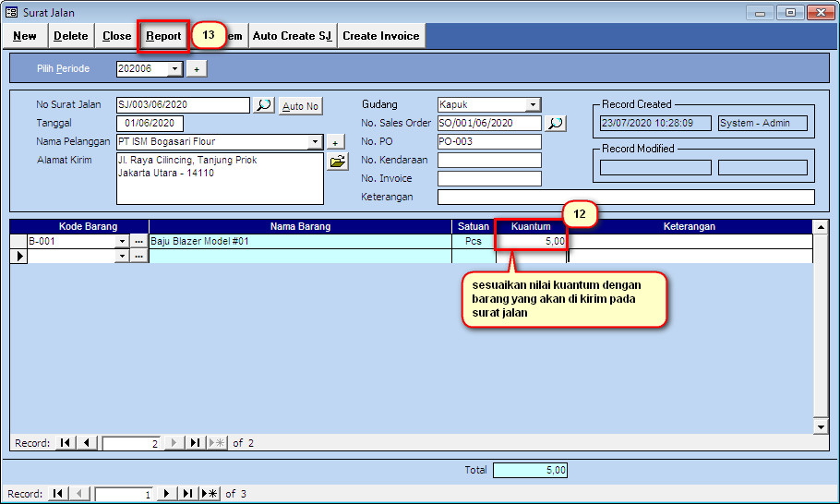Click Auto Create SJ button
This screenshot has height=504, width=840.
[x=293, y=36]
